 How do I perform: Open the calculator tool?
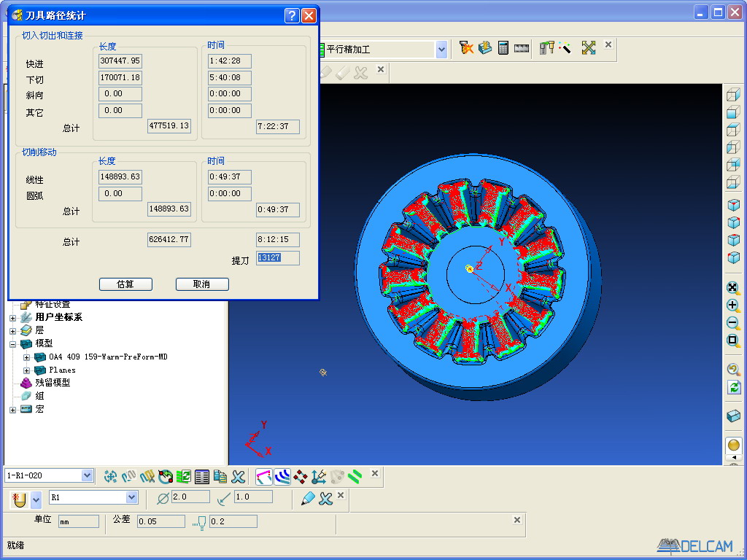[503, 48]
